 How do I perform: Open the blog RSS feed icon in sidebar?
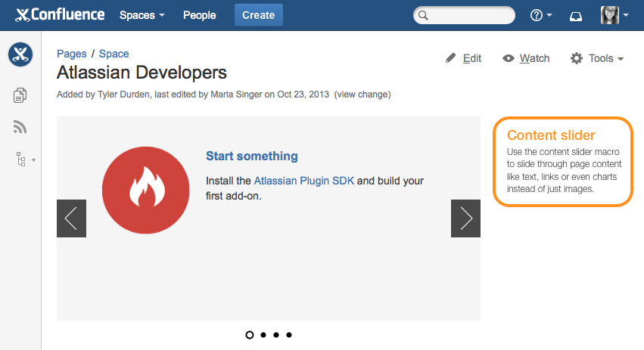[x=20, y=127]
